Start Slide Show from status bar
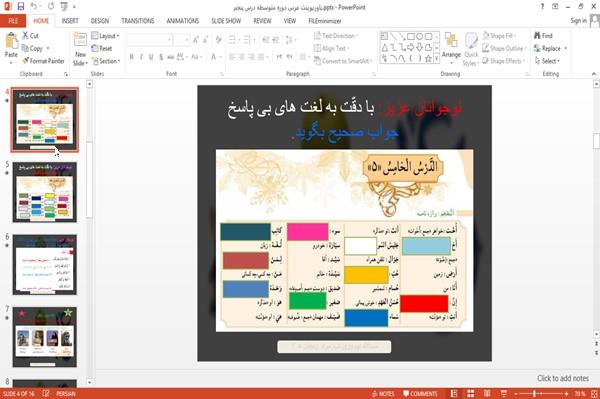This screenshot has height=399, width=600. coord(504,394)
